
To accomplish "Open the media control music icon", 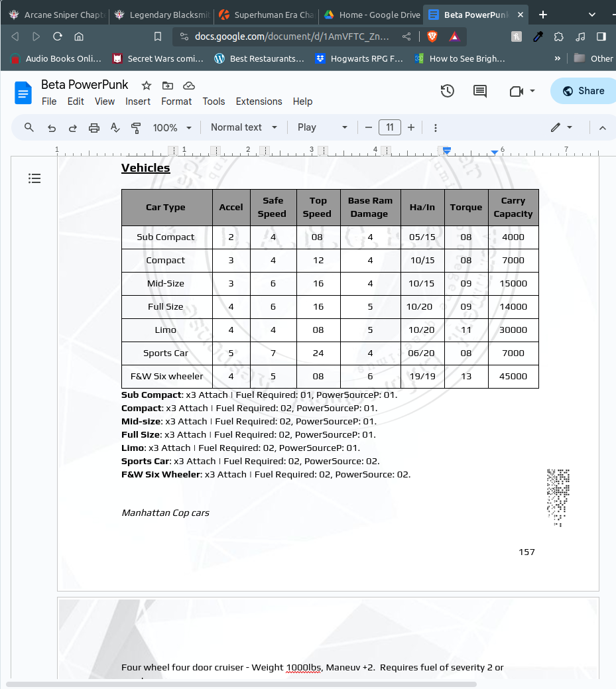I will [580, 36].
